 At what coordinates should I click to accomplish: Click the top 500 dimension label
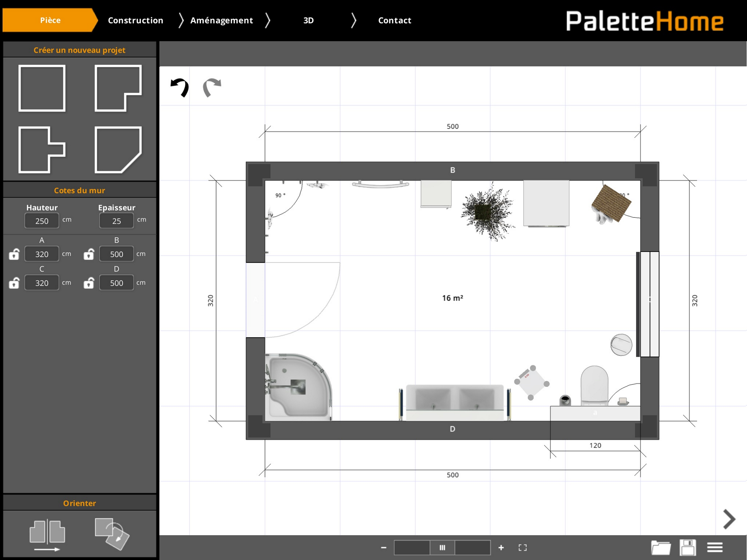pos(453,126)
